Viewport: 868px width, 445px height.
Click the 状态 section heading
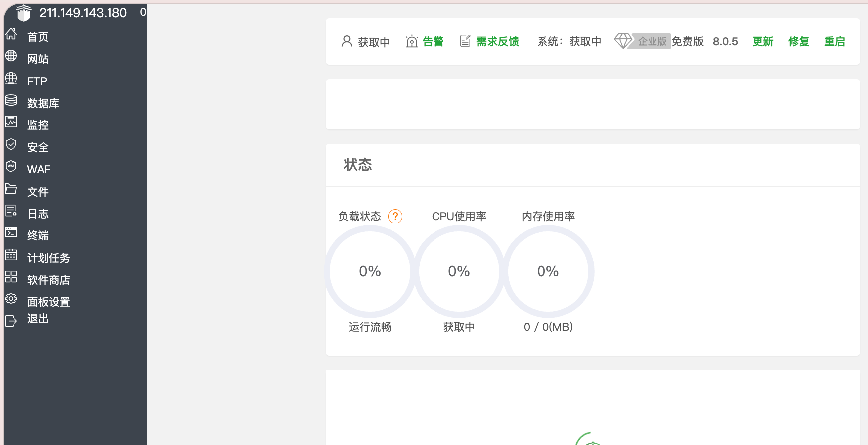click(x=358, y=165)
